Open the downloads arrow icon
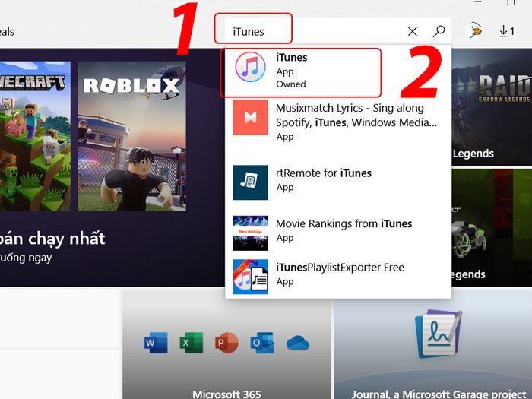The height and width of the screenshot is (399, 532). click(507, 31)
